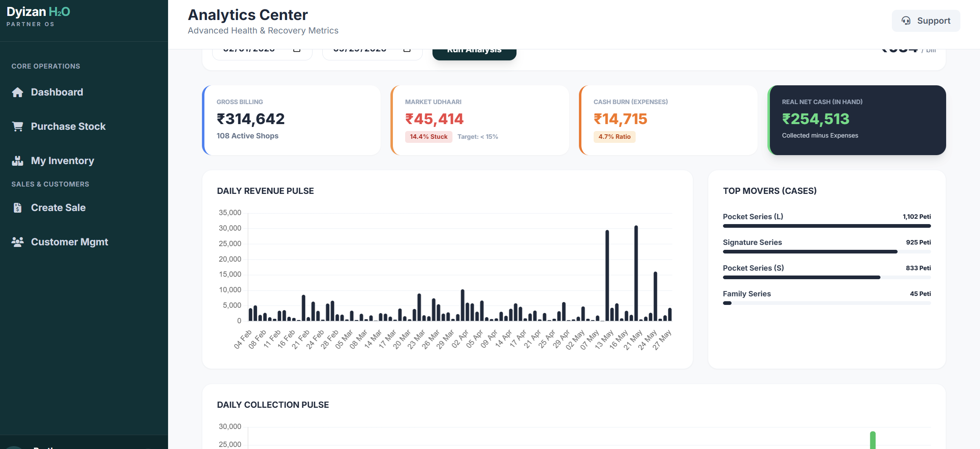Click the Gross Billing card
The width and height of the screenshot is (980, 449).
tap(291, 120)
